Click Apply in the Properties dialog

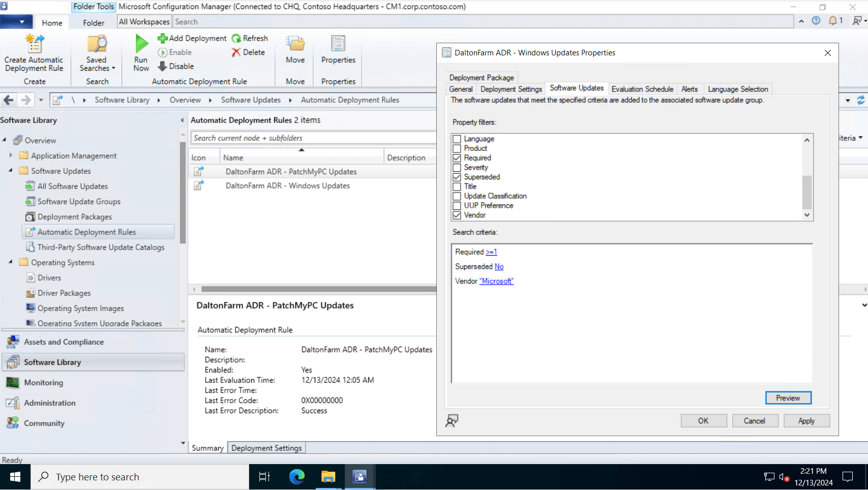(806, 421)
